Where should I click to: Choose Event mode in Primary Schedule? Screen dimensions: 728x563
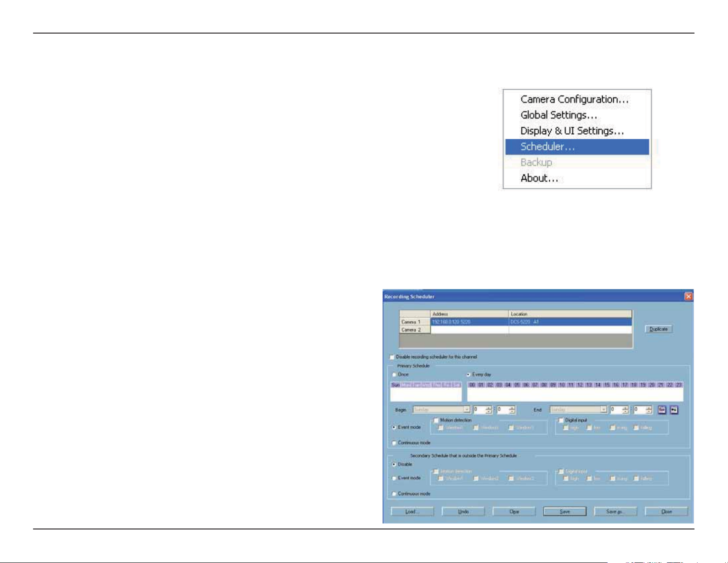[x=394, y=427]
